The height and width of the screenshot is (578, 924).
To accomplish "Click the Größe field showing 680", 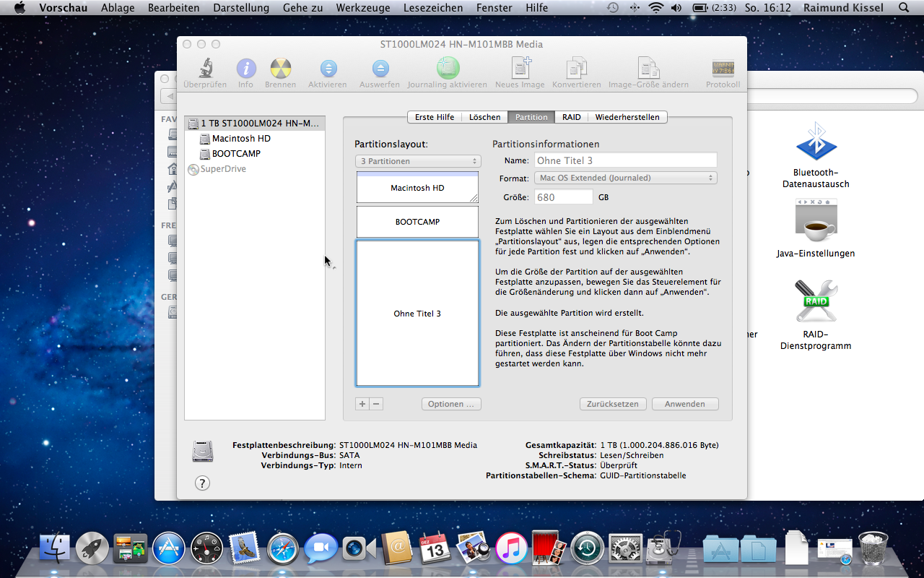I will (x=564, y=197).
